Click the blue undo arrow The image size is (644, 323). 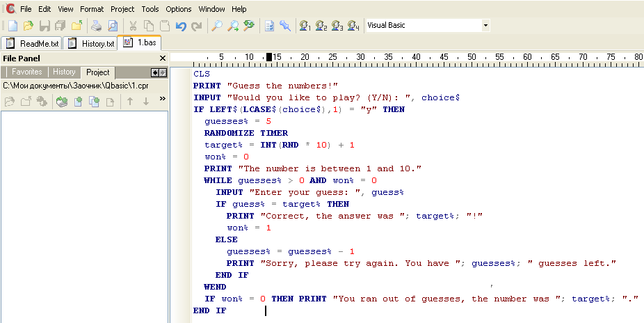[x=181, y=26]
